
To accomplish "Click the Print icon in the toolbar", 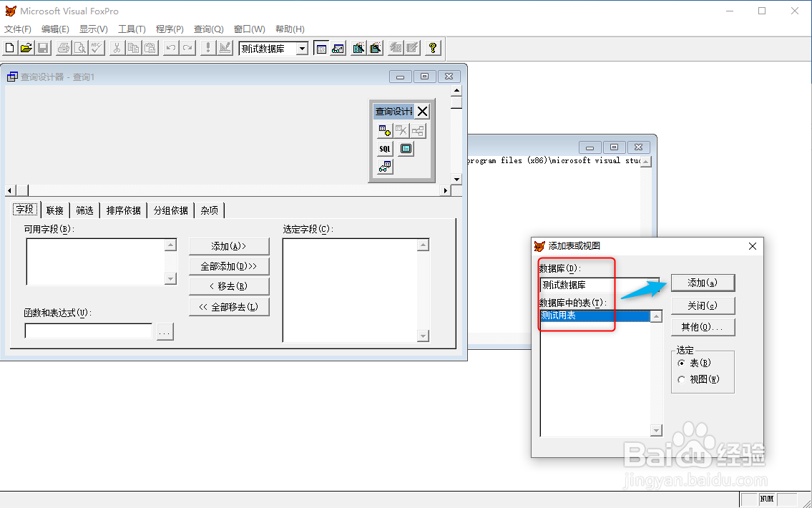I will tap(64, 48).
